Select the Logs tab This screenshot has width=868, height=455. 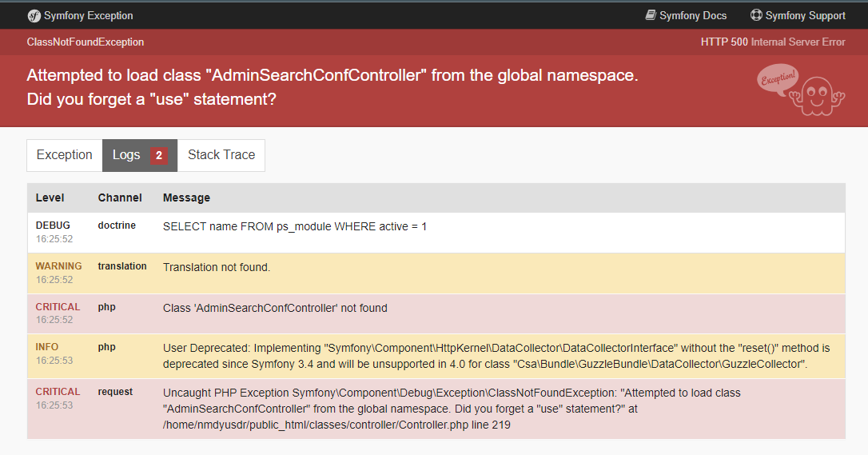pos(140,155)
